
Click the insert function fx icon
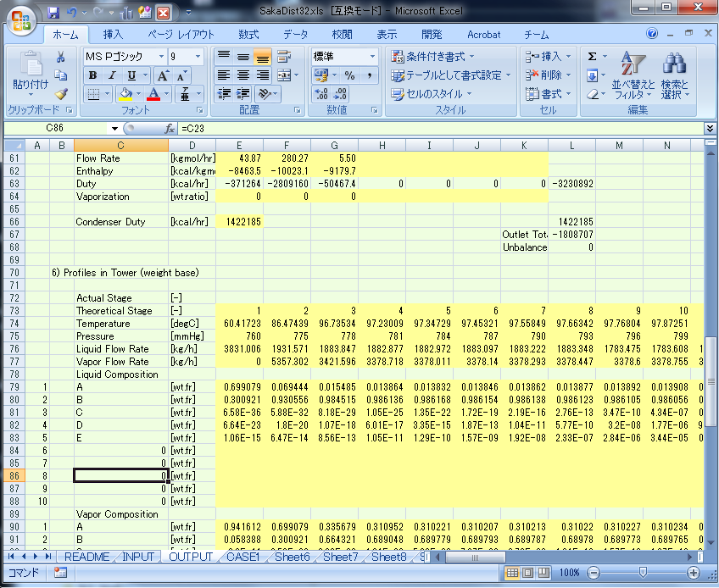(x=170, y=128)
